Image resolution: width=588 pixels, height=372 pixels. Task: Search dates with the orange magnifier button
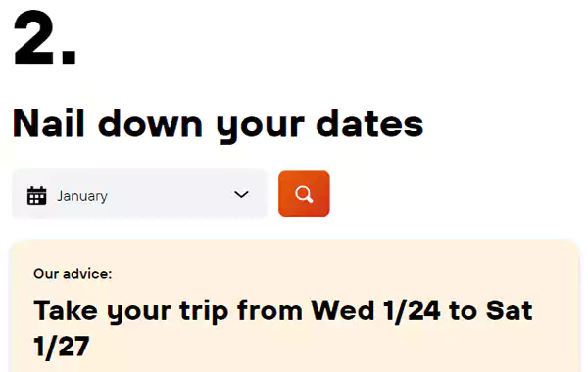coord(304,194)
